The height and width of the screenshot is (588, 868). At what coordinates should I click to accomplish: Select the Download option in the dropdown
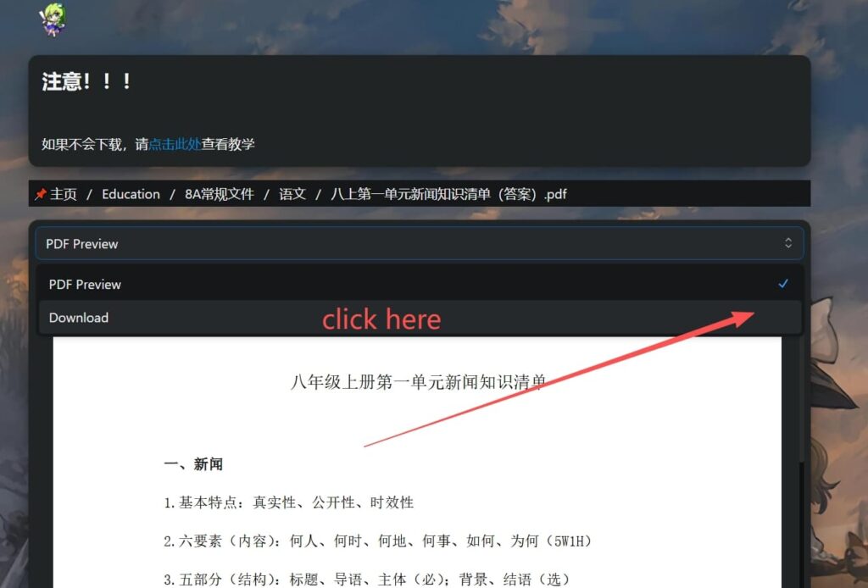click(x=419, y=318)
